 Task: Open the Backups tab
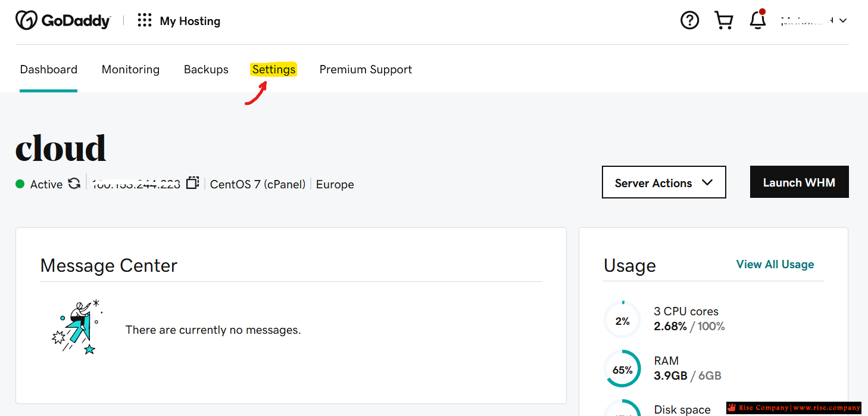coord(206,70)
